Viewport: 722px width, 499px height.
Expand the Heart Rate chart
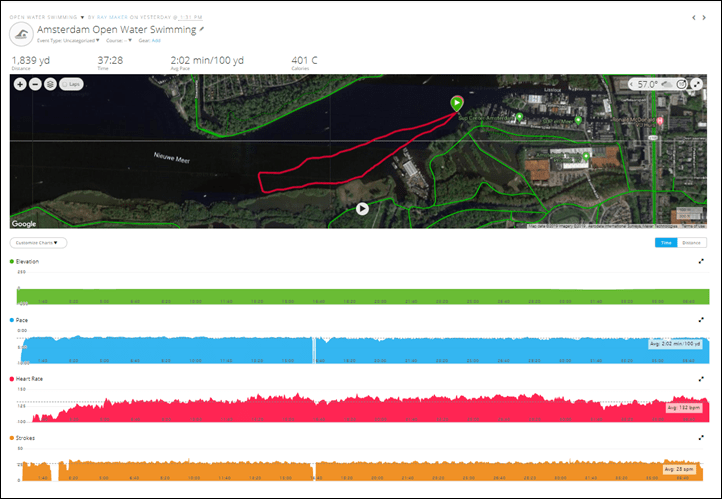[701, 379]
